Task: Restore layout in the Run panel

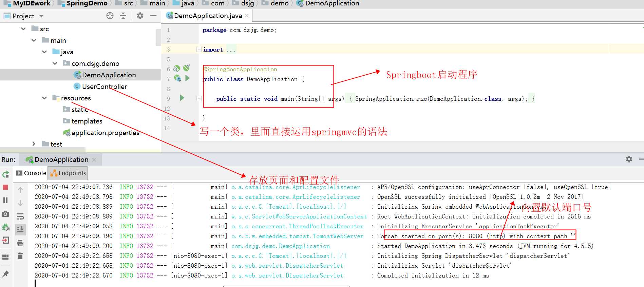Action: click(x=5, y=257)
